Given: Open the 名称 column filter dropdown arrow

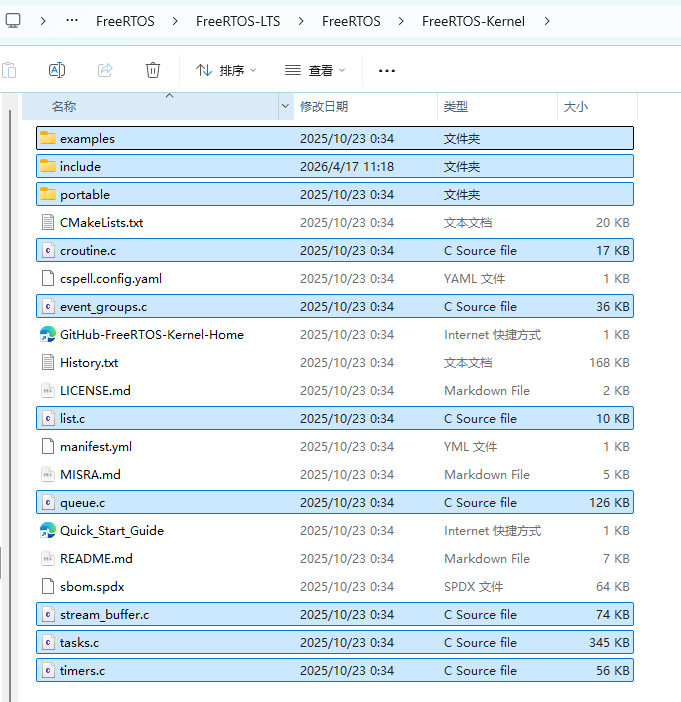Looking at the screenshot, I should pos(285,107).
